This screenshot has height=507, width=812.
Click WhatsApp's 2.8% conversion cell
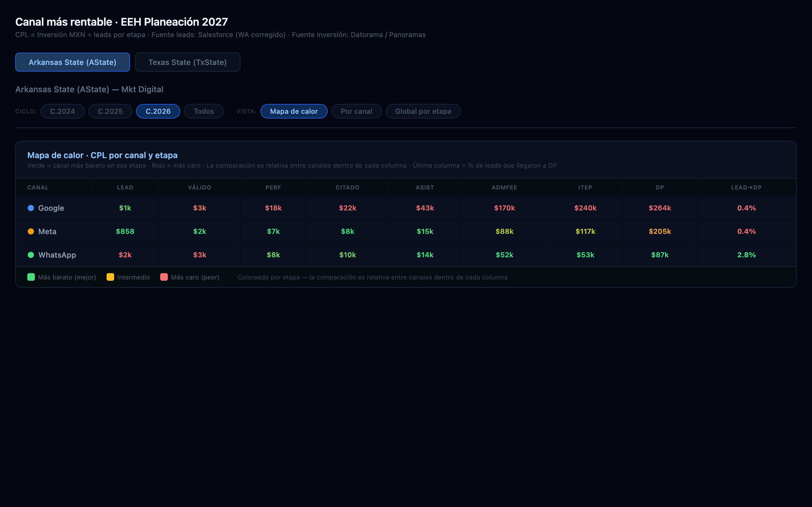746,255
